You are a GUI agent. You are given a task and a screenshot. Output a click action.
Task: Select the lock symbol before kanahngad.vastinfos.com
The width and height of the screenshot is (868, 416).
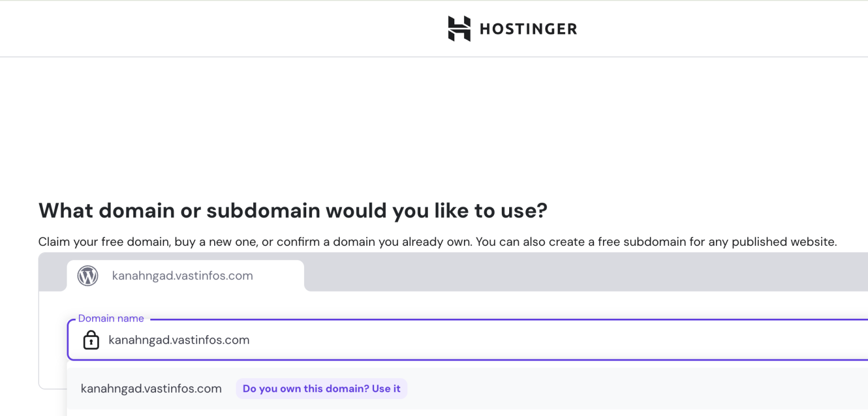point(91,340)
